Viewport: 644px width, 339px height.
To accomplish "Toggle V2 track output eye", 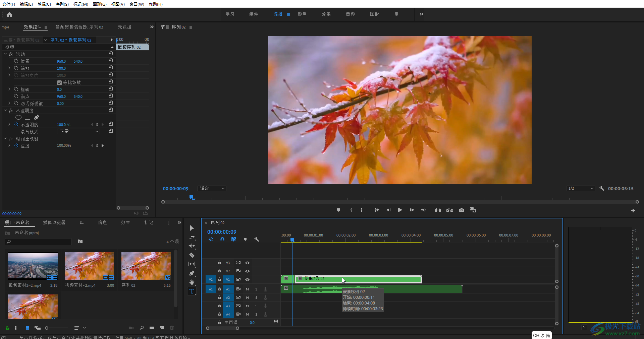I will pos(247,271).
